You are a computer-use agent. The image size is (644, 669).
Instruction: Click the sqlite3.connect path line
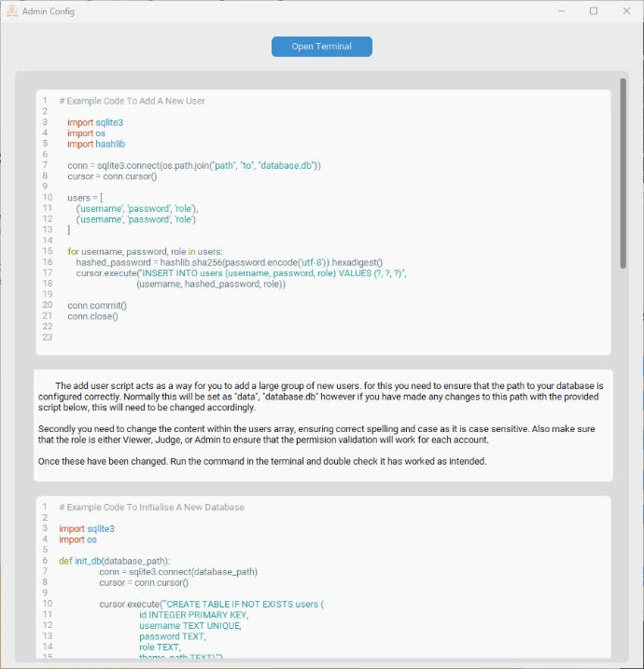click(194, 165)
